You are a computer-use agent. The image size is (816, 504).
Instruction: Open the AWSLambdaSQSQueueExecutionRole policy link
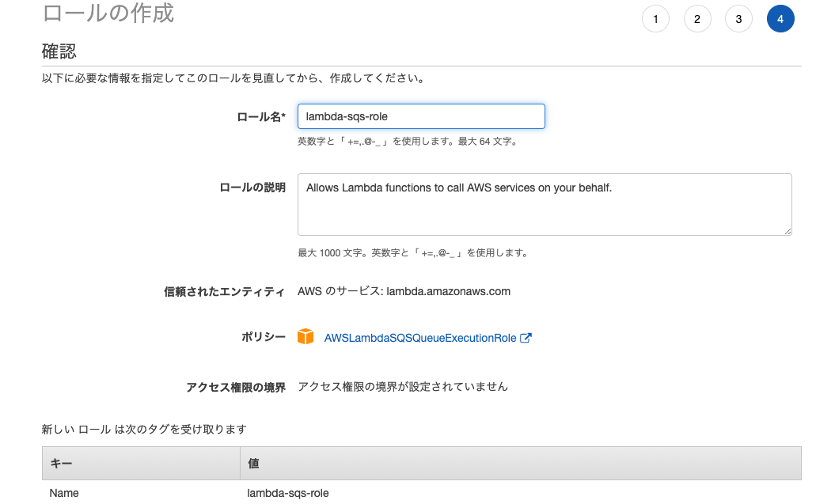click(420, 338)
